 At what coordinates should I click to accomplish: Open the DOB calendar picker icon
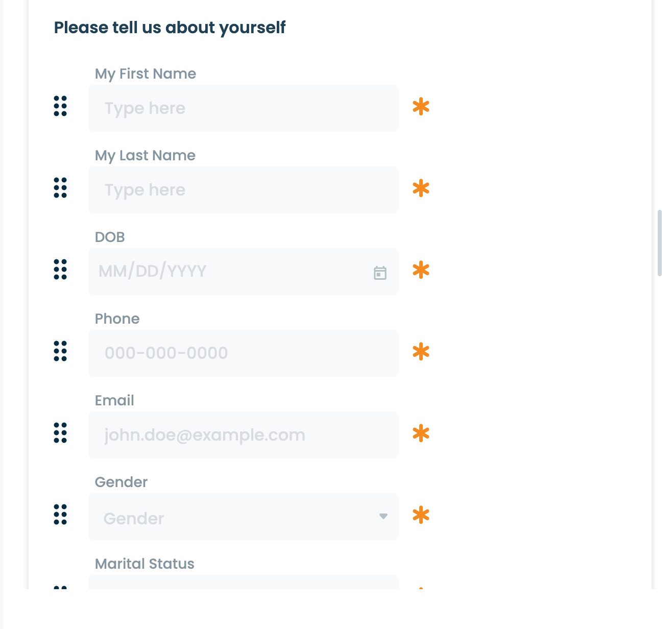(x=380, y=273)
